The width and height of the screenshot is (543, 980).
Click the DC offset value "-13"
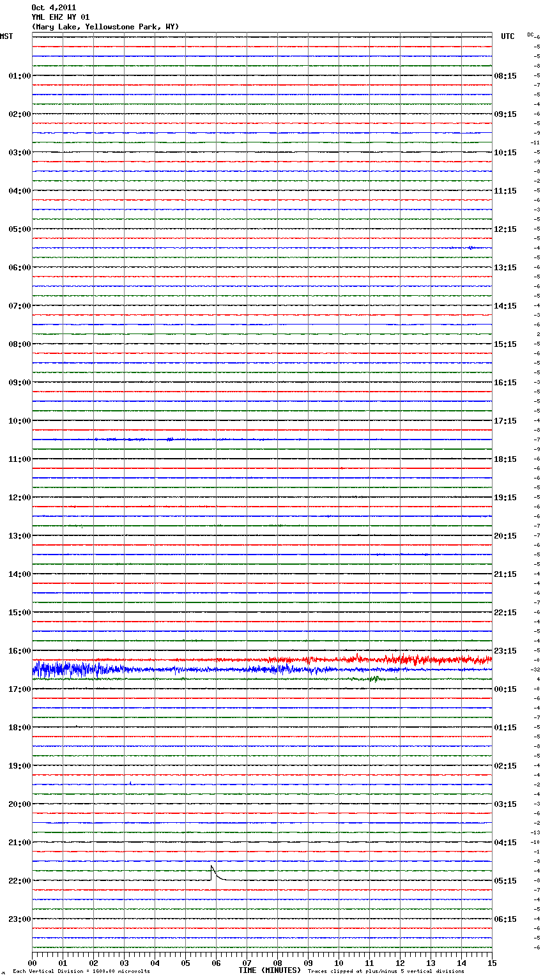coord(536,832)
